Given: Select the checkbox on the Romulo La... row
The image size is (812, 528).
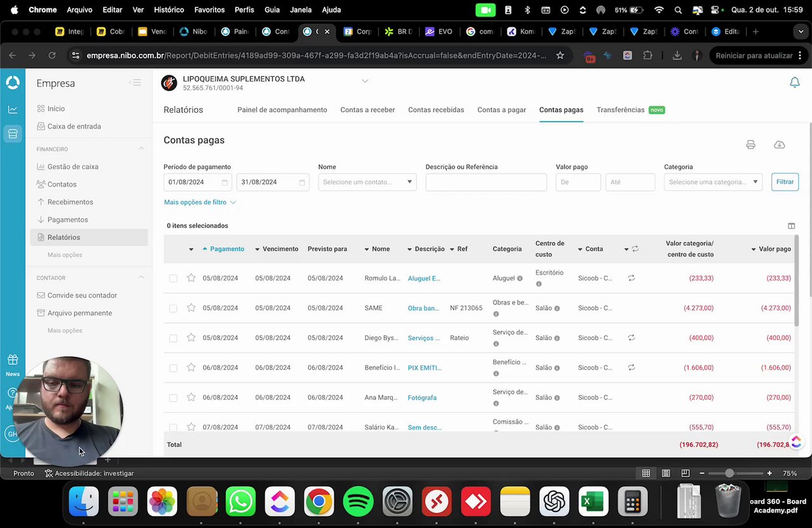Looking at the screenshot, I should point(173,278).
